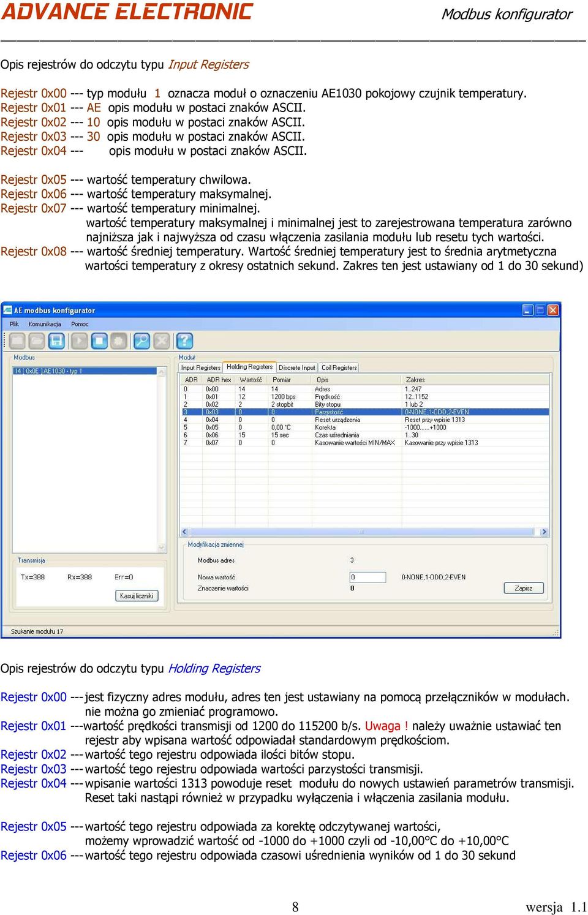
Task: Open the Pomoc menu
Action: (80, 324)
